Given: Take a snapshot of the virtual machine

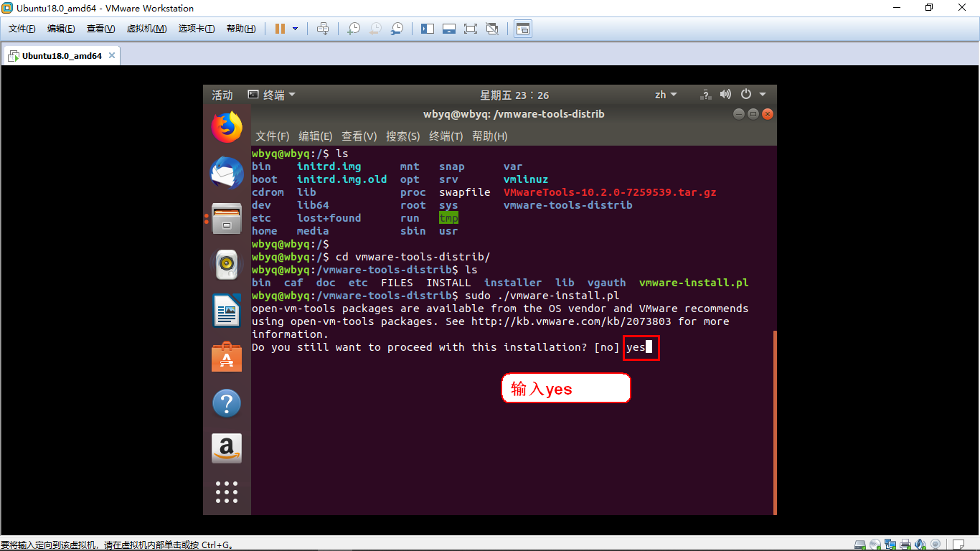Looking at the screenshot, I should (353, 29).
